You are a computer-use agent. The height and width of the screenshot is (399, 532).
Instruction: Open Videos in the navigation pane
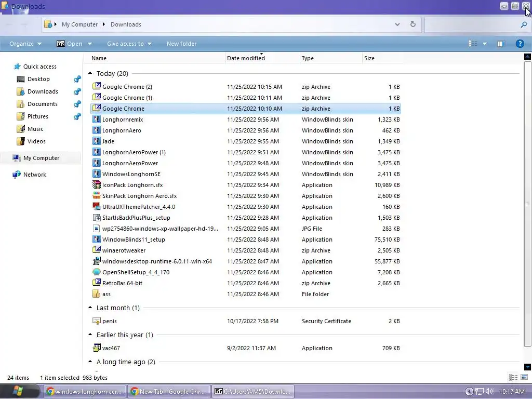pyautogui.click(x=36, y=141)
